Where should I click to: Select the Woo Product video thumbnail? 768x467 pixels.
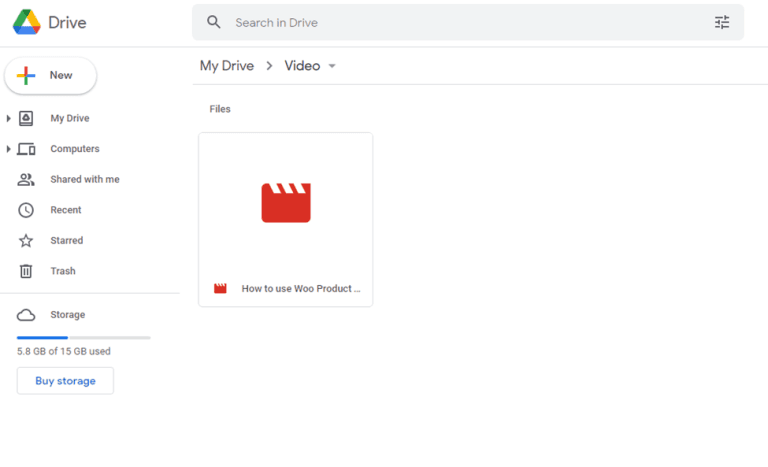tap(286, 203)
